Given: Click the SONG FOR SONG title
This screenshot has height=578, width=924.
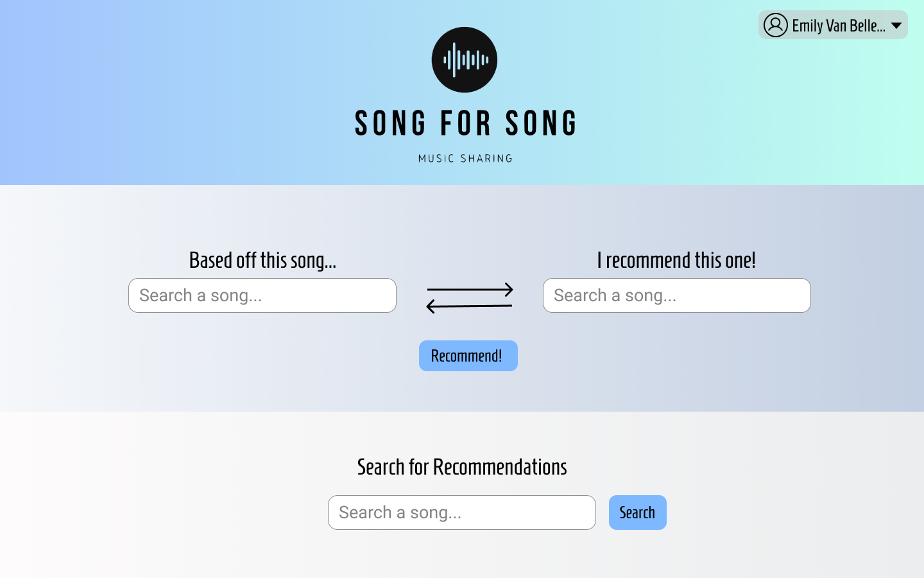Looking at the screenshot, I should tap(466, 123).
